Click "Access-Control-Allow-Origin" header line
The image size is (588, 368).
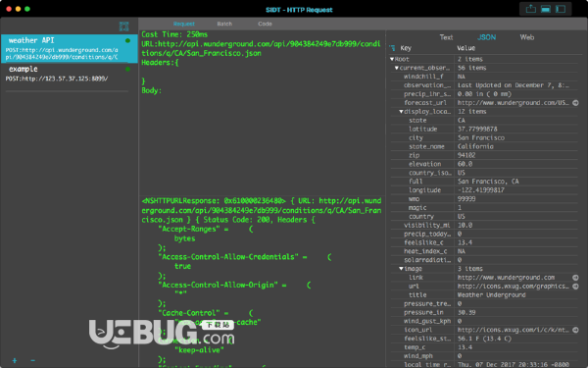[234, 285]
